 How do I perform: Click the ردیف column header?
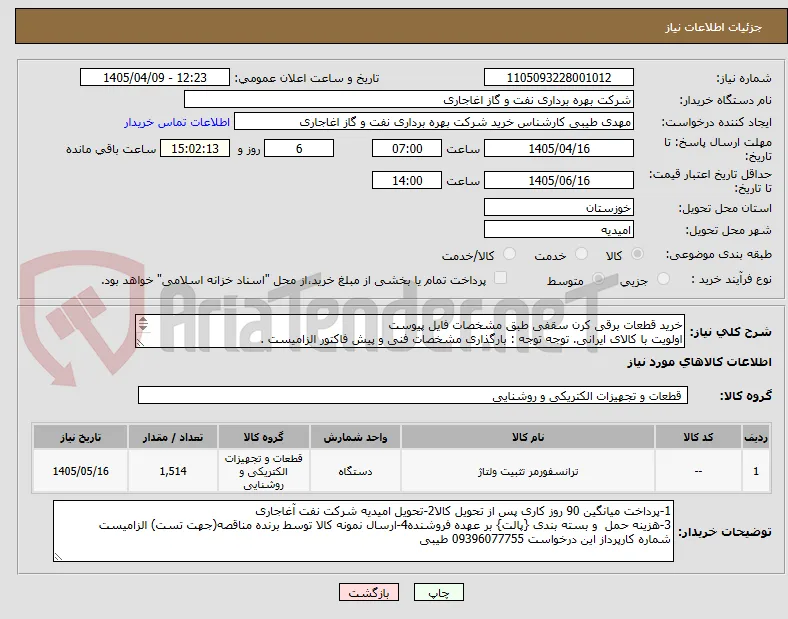coord(756,437)
